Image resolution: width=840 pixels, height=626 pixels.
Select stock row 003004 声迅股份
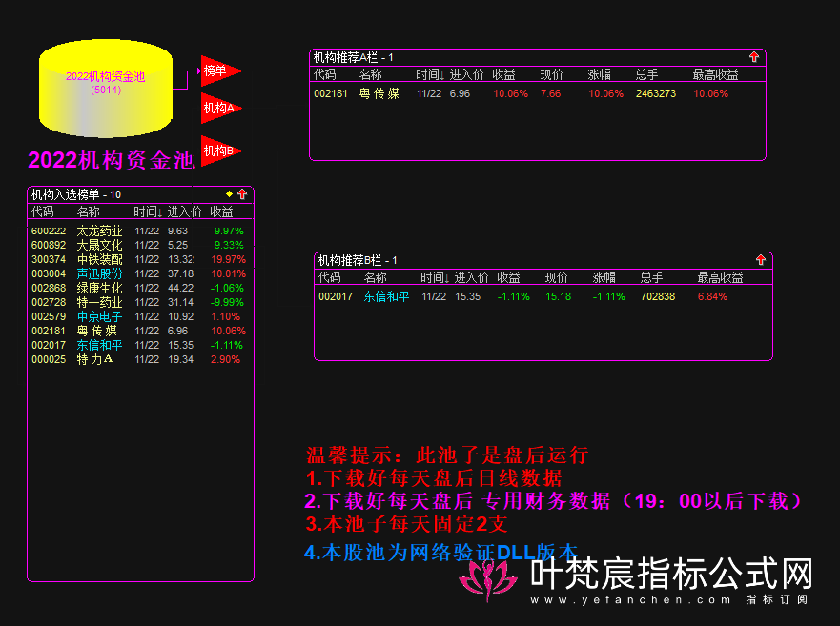tap(138, 273)
